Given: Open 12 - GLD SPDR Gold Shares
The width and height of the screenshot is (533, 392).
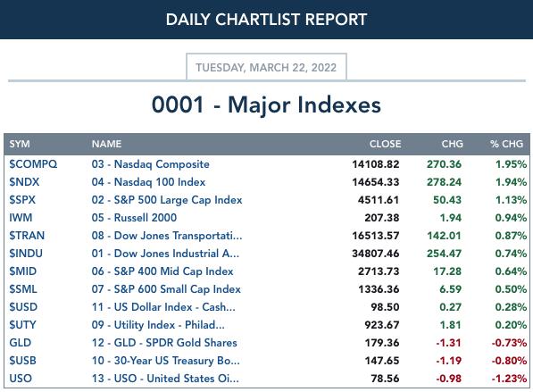Looking at the screenshot, I should point(164,343).
